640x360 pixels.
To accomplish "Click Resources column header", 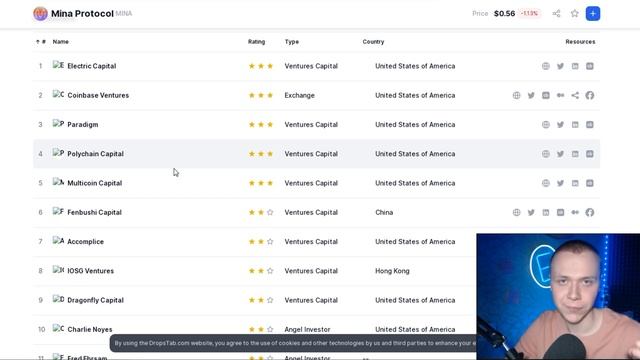I will tap(580, 42).
